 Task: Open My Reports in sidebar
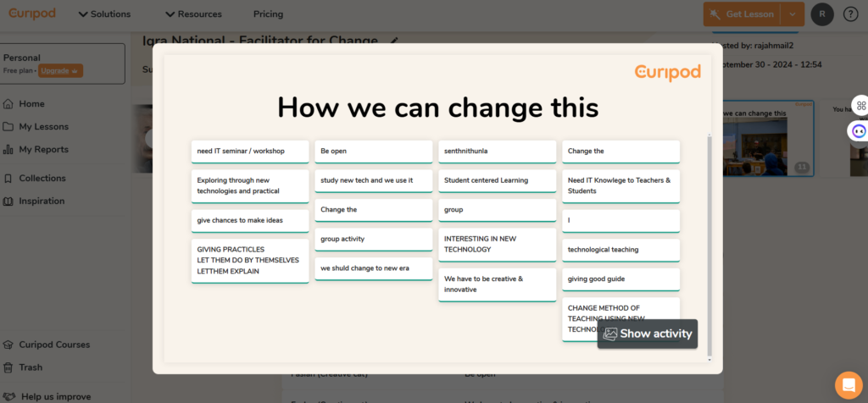click(44, 150)
